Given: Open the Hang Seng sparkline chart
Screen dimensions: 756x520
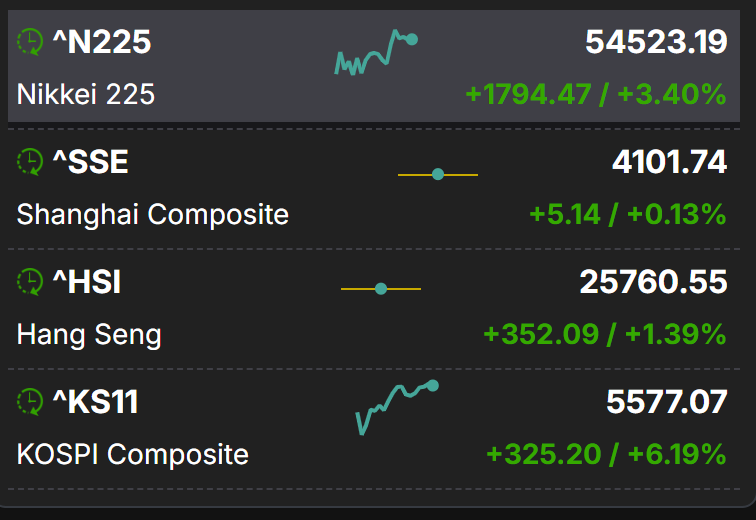Looking at the screenshot, I should (381, 289).
